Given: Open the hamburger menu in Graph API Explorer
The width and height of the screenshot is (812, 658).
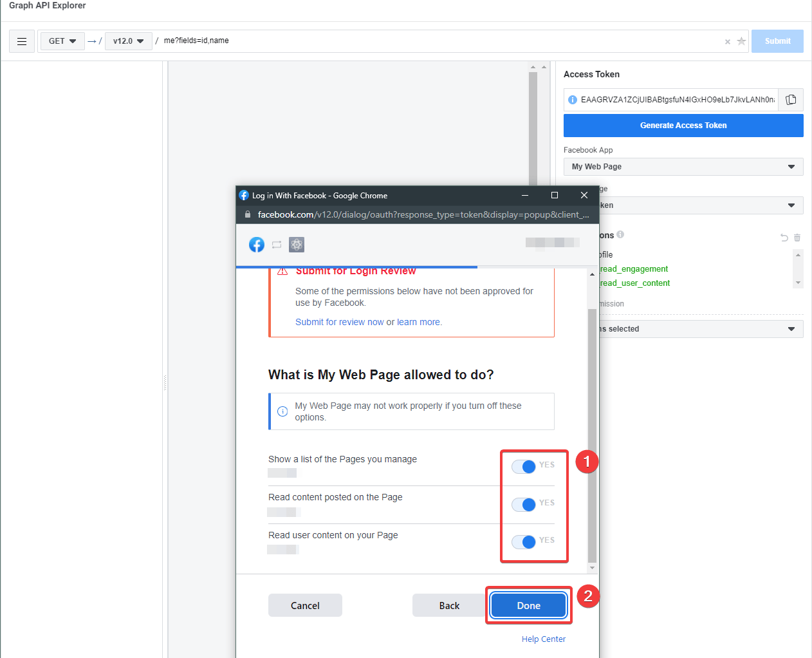Looking at the screenshot, I should pos(22,41).
